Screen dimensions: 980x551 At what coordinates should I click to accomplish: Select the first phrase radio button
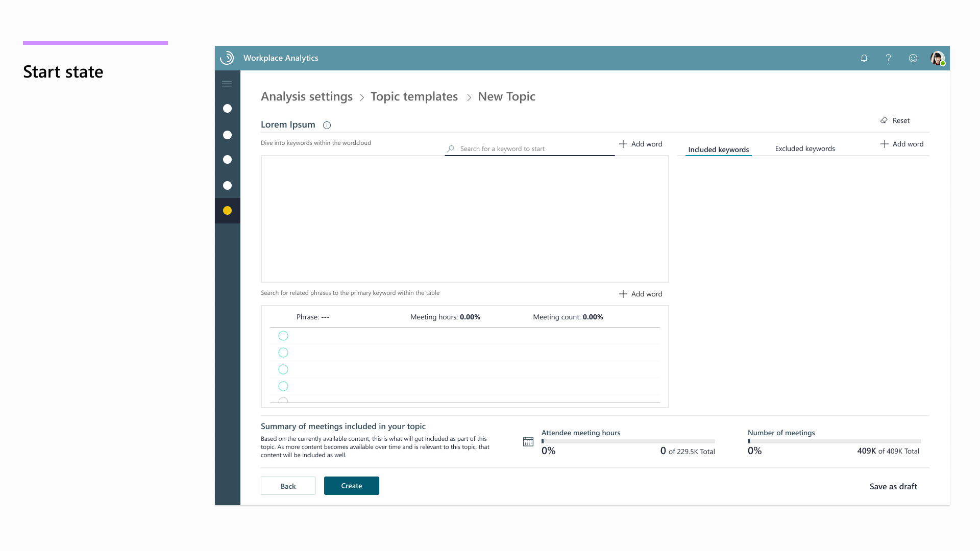tap(283, 336)
